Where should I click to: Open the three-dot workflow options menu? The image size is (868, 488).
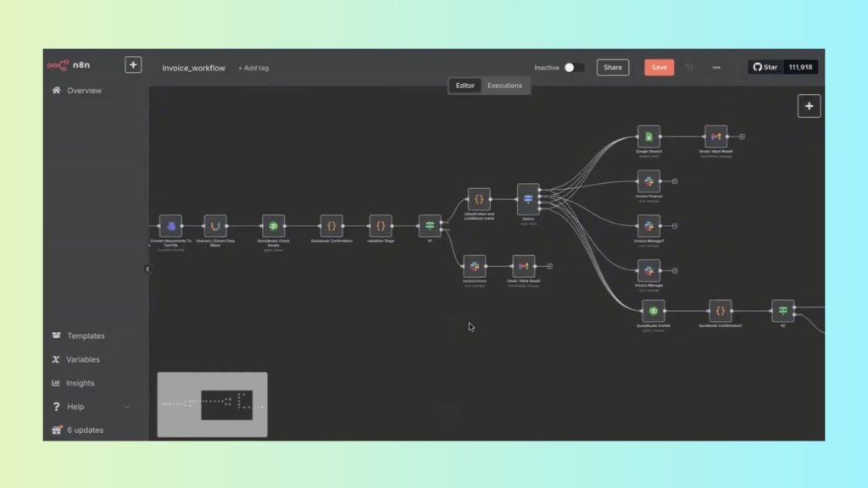tap(716, 68)
